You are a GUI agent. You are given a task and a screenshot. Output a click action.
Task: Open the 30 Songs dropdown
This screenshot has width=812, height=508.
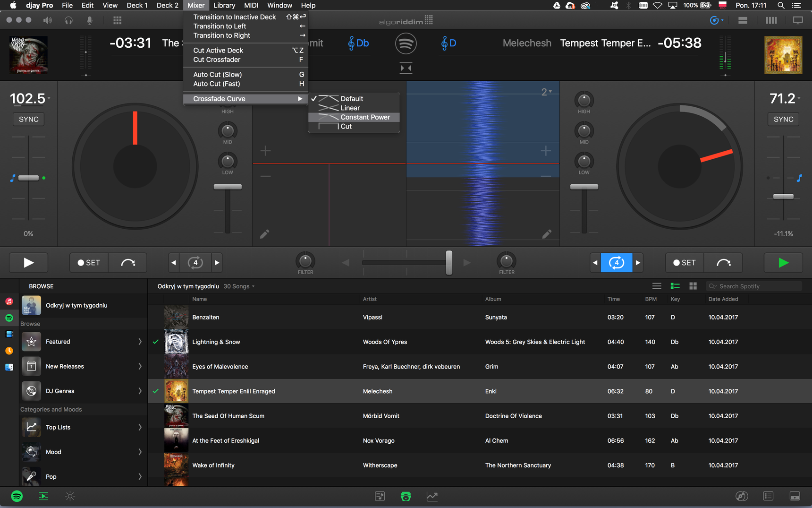click(239, 286)
